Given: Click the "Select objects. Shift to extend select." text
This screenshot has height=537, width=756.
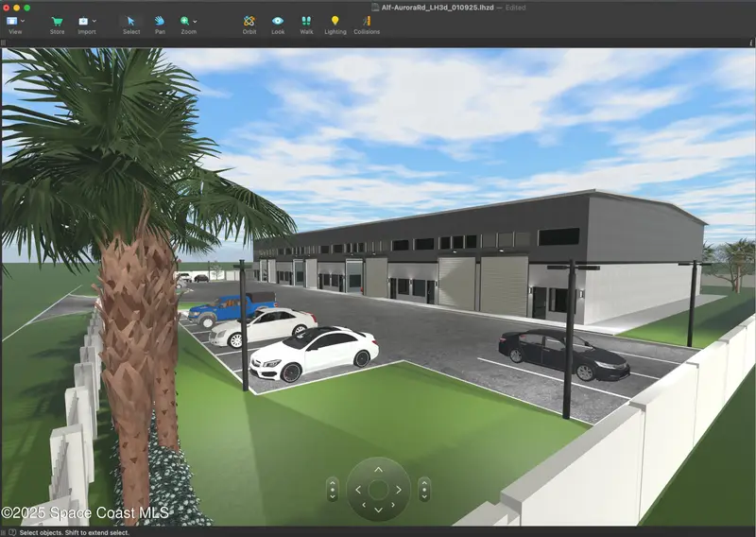Looking at the screenshot, I should [75, 532].
